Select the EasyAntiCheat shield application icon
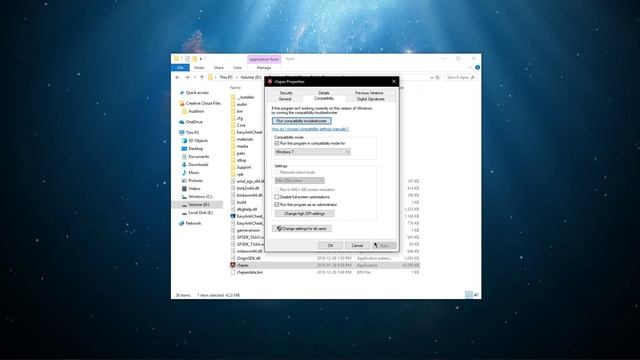Image resolution: width=640 pixels, height=360 pixels. [233, 216]
